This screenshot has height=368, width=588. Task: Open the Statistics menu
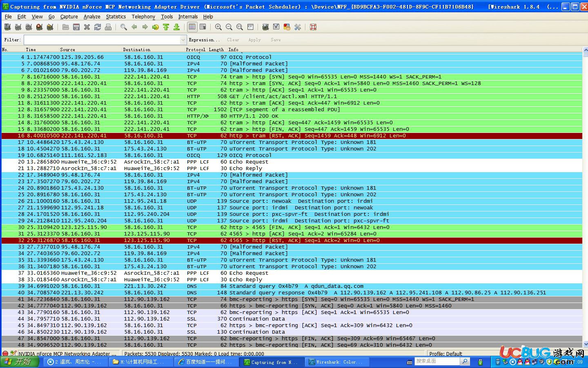[x=116, y=17]
